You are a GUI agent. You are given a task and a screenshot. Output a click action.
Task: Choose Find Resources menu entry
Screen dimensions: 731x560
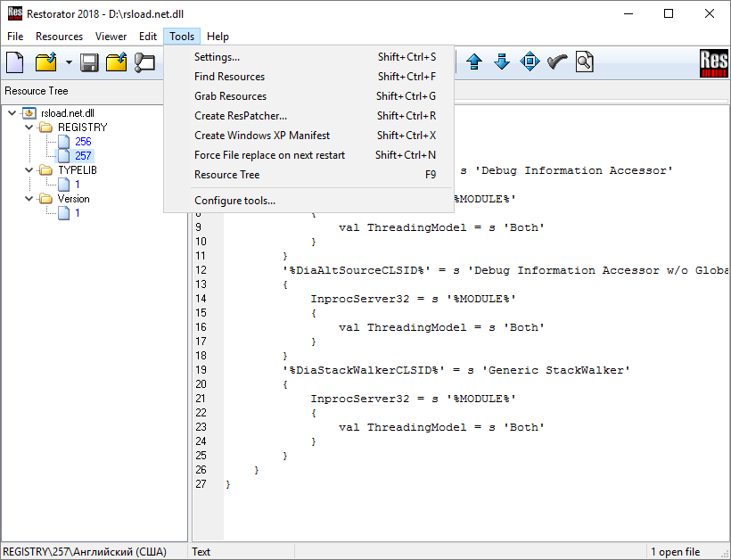(309, 77)
